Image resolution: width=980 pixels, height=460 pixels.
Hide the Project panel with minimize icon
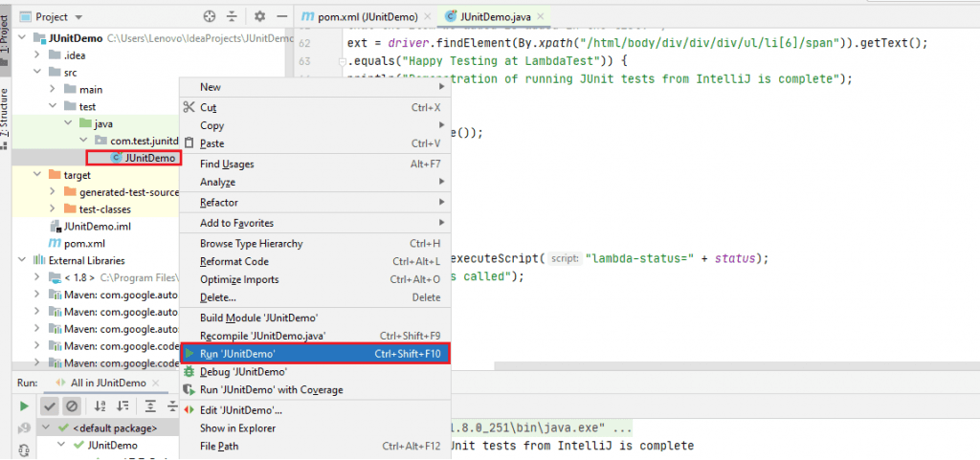coord(280,16)
